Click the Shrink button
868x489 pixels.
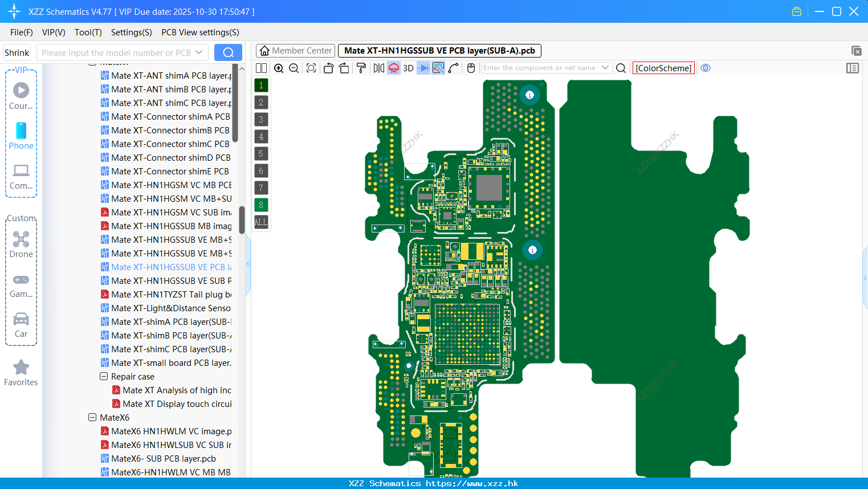tap(17, 52)
